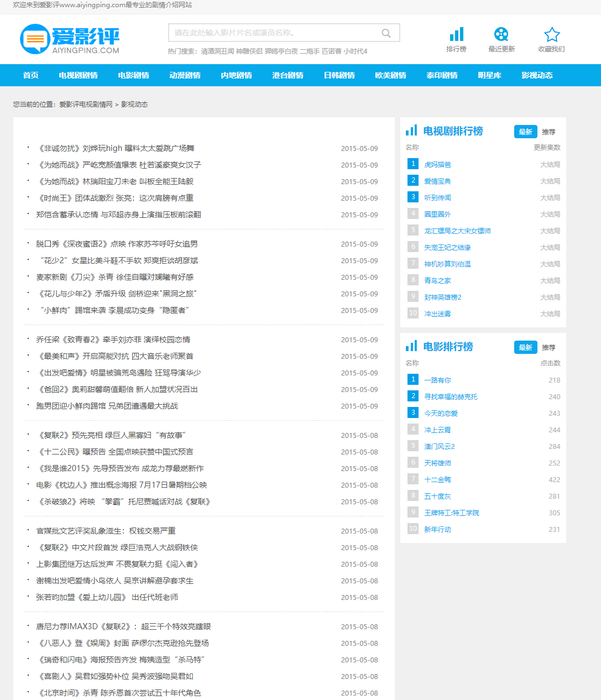This screenshot has height=700, width=601.
Task: Open article 《十二公民》曝预告
Action: coord(114,452)
